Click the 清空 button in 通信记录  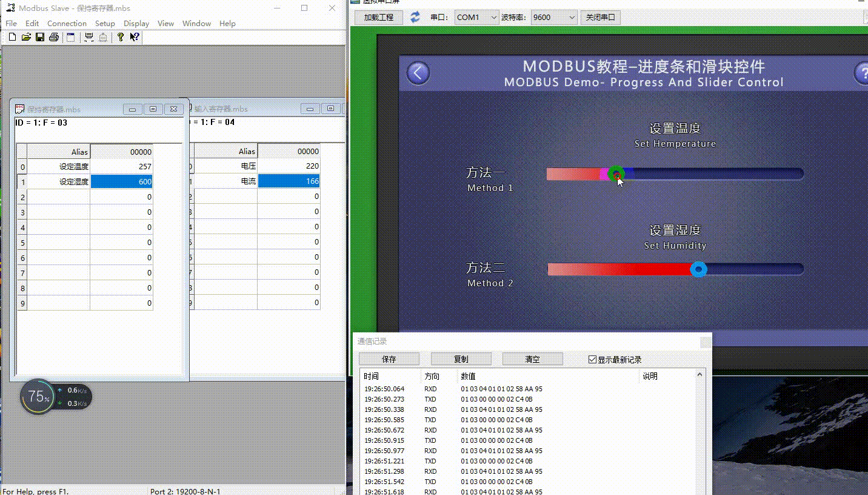pos(532,359)
